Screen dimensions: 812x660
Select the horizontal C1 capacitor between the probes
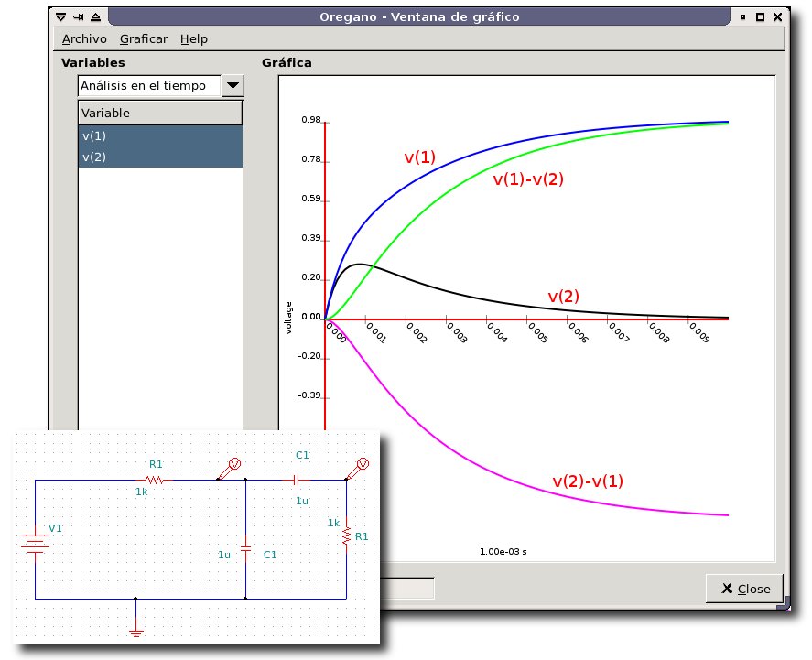[298, 479]
